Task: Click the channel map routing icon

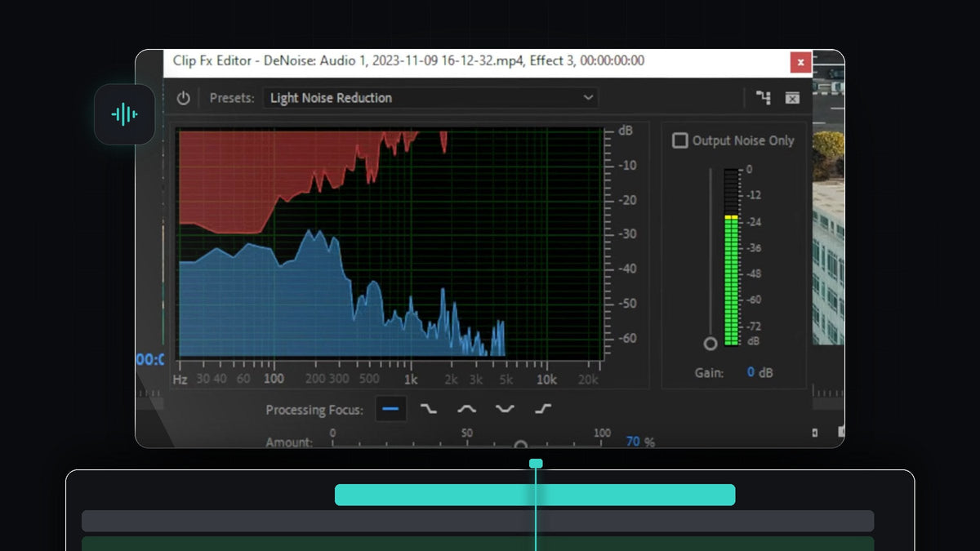Action: tap(764, 98)
